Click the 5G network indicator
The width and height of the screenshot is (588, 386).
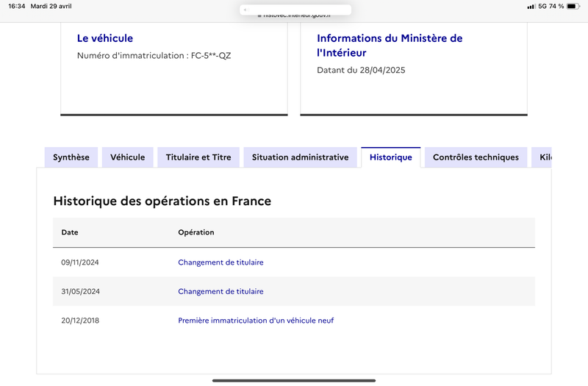point(542,6)
